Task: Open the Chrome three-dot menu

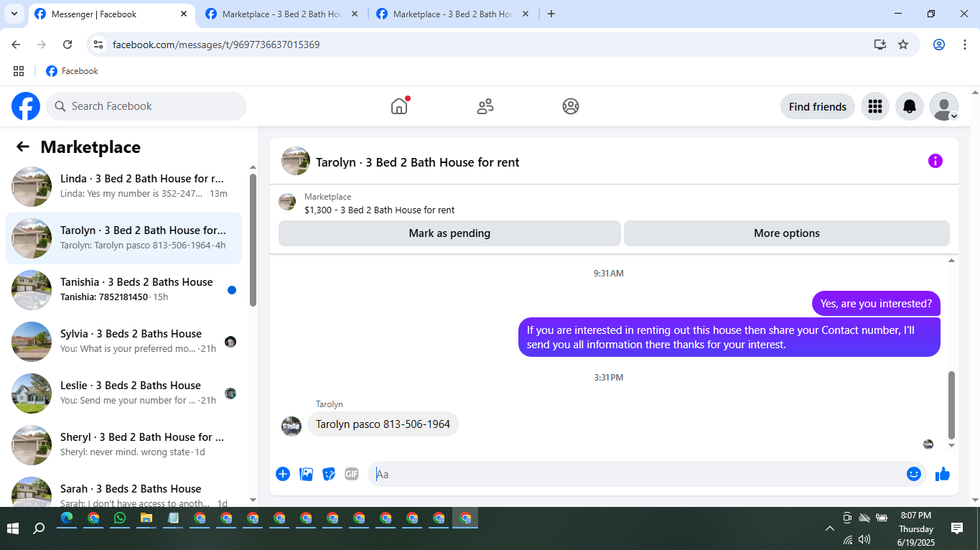Action: tap(965, 45)
